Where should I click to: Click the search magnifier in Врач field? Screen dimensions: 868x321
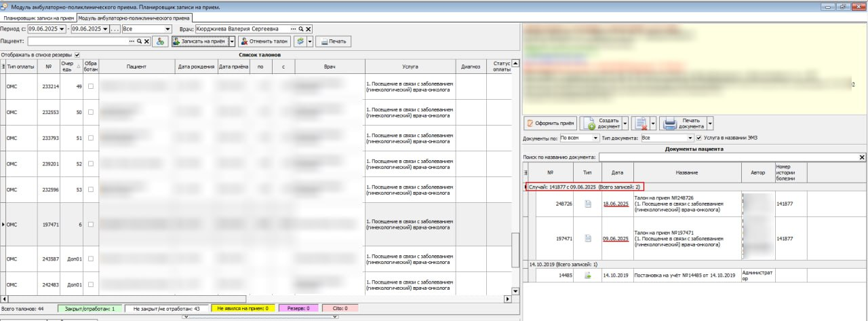coord(301,29)
